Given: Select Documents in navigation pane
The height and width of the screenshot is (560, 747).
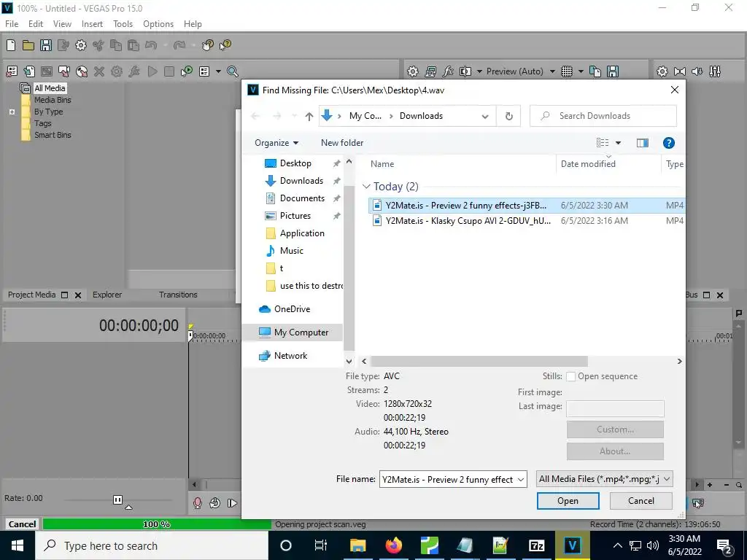Looking at the screenshot, I should (302, 198).
